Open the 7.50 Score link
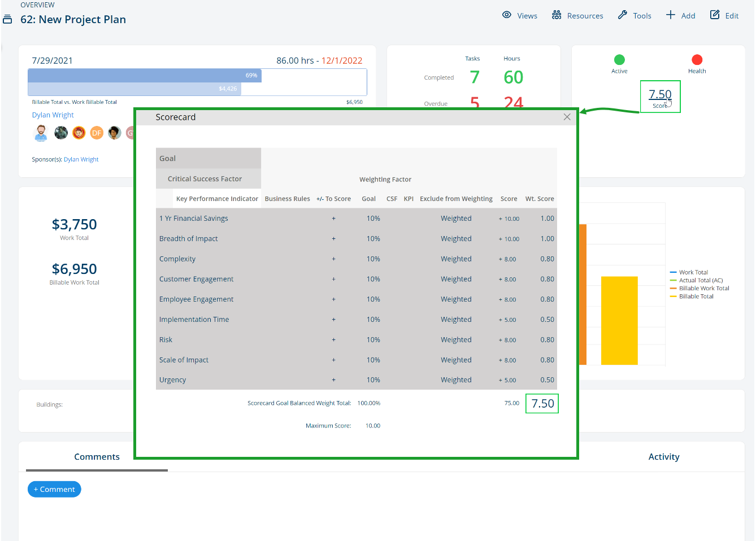Screen dimensions: 756x541 point(660,94)
